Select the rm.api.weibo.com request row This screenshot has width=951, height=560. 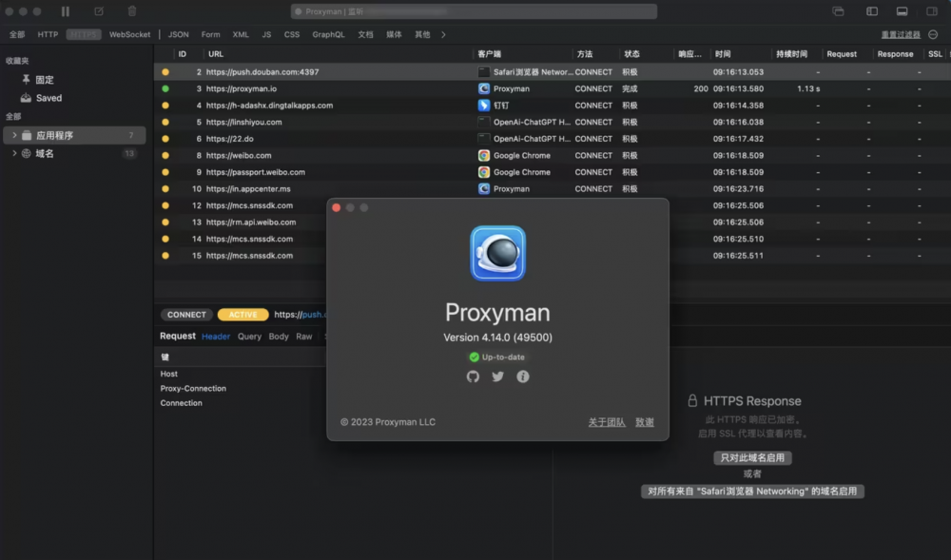[242, 222]
